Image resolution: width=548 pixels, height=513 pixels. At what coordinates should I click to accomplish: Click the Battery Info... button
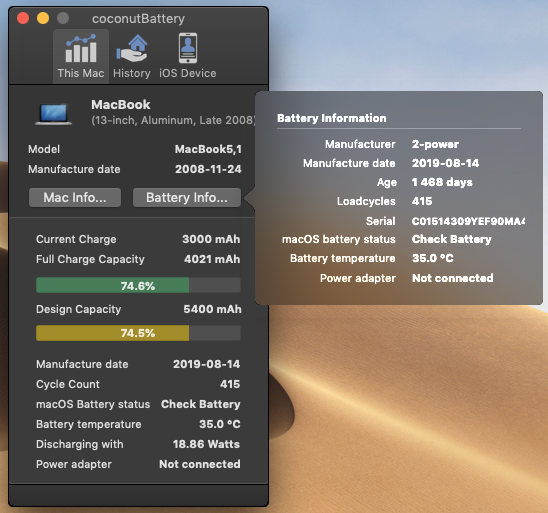pos(187,197)
